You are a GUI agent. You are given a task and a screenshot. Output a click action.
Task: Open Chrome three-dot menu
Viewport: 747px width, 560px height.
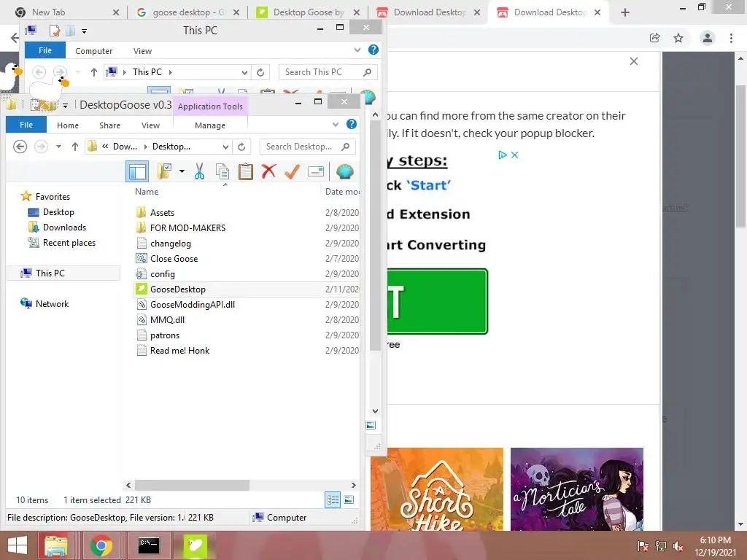pos(731,38)
